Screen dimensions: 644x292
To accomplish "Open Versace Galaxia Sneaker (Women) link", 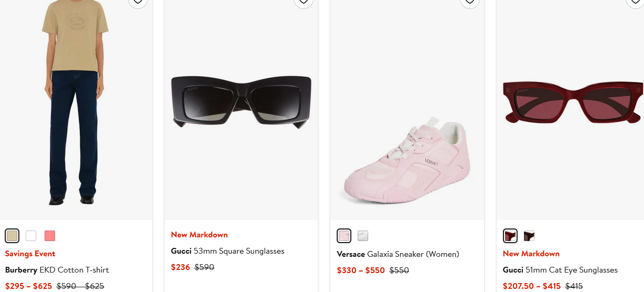I will click(398, 254).
